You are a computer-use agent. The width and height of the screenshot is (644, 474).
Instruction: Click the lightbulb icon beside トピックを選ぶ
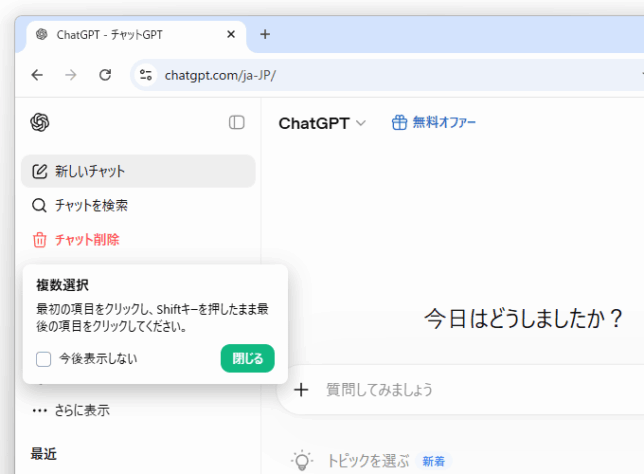302,460
